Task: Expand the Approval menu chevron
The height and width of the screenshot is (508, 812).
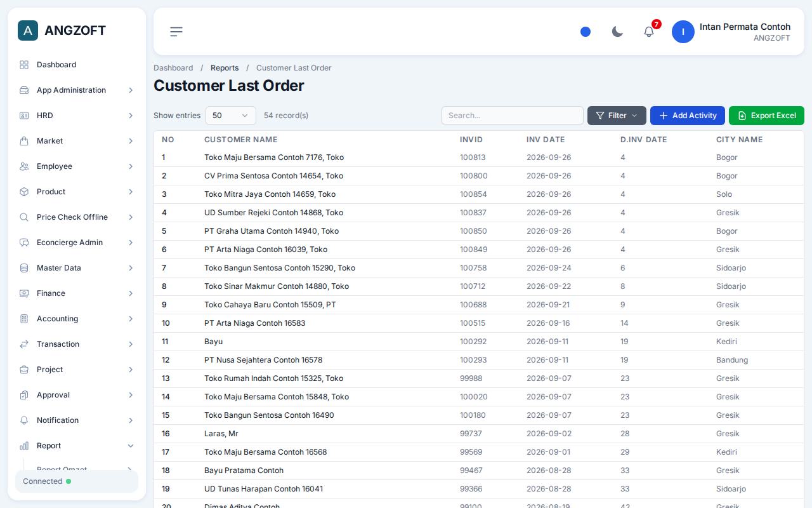Action: pos(131,395)
